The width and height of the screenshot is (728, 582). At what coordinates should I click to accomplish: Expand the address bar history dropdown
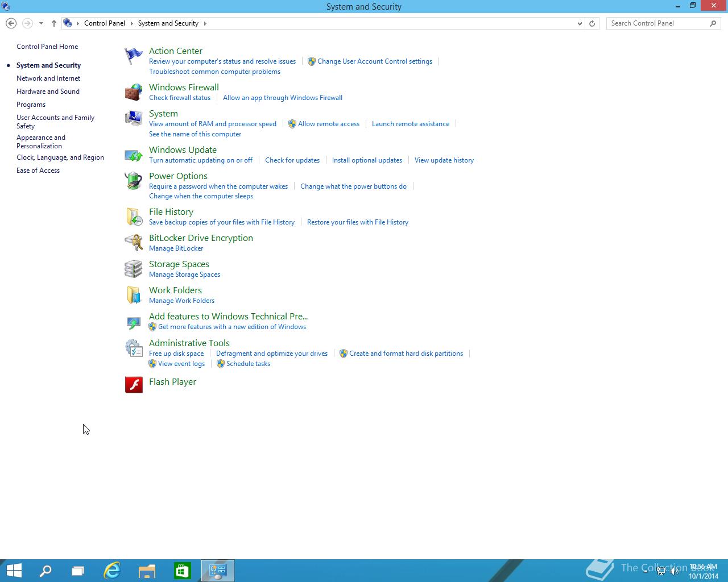coord(580,23)
